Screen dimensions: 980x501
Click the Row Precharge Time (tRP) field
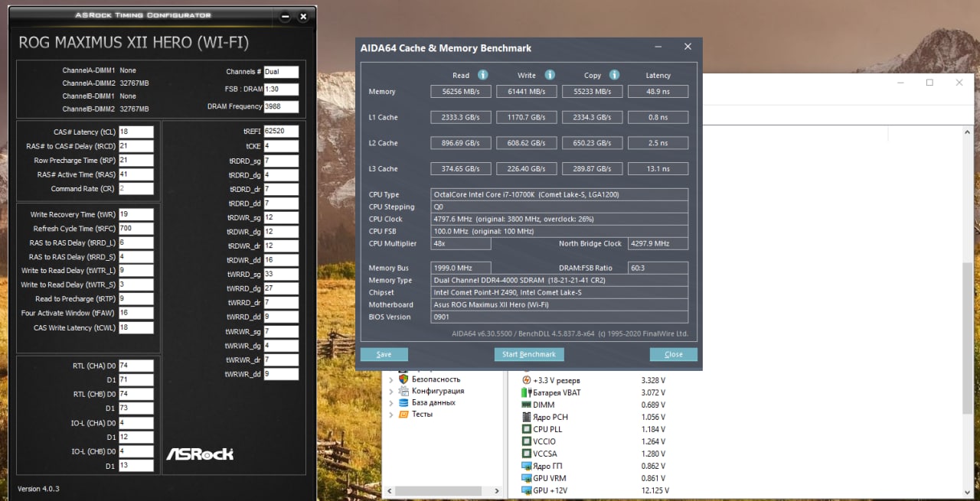pos(136,161)
